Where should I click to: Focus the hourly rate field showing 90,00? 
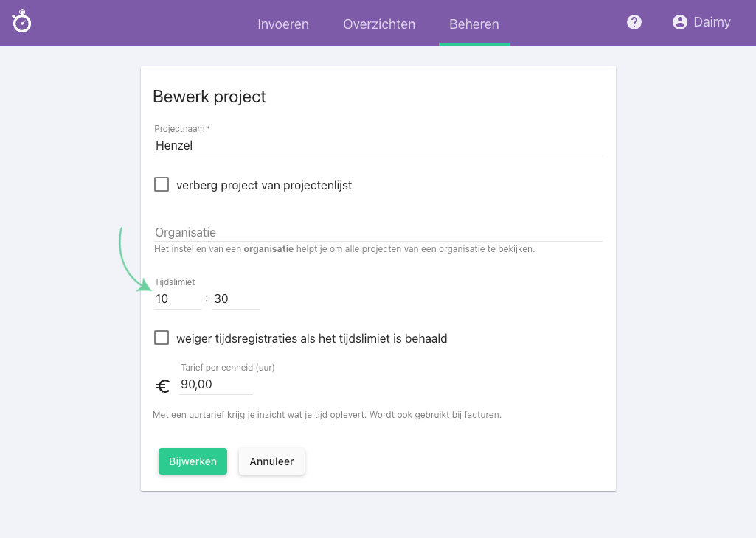[215, 384]
